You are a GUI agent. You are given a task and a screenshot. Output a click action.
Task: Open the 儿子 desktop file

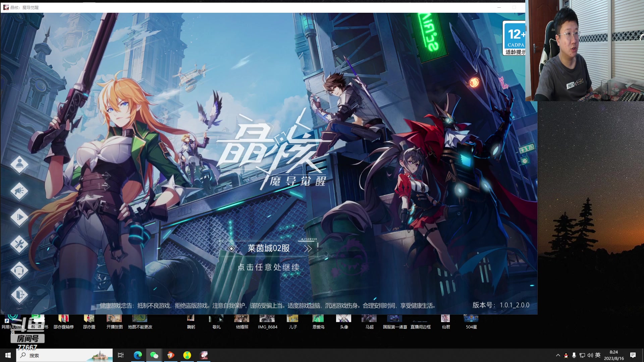coord(293,322)
